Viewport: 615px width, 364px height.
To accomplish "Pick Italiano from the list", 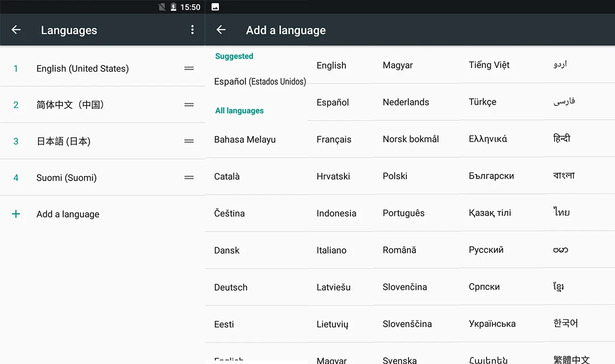I will pos(332,250).
